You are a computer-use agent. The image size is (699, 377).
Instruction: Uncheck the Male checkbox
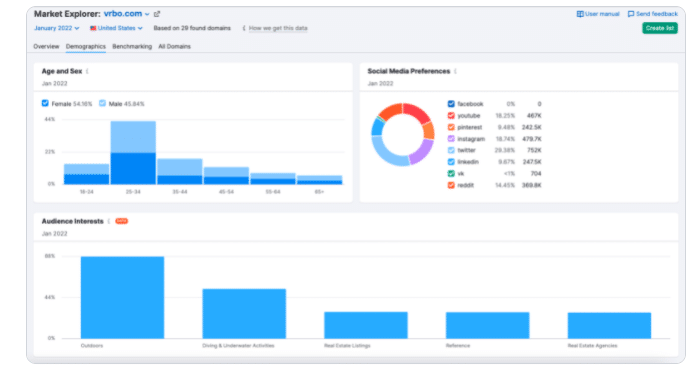click(103, 103)
